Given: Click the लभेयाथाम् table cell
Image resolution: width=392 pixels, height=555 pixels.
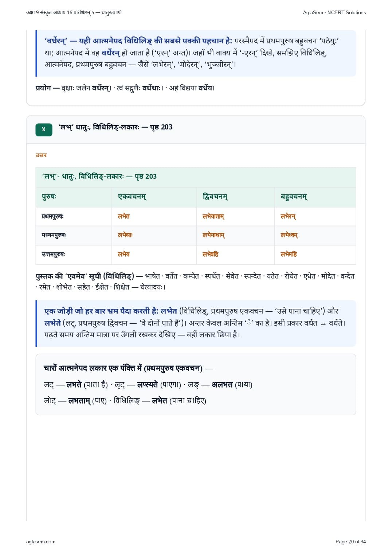Looking at the screenshot, I should tap(235, 236).
